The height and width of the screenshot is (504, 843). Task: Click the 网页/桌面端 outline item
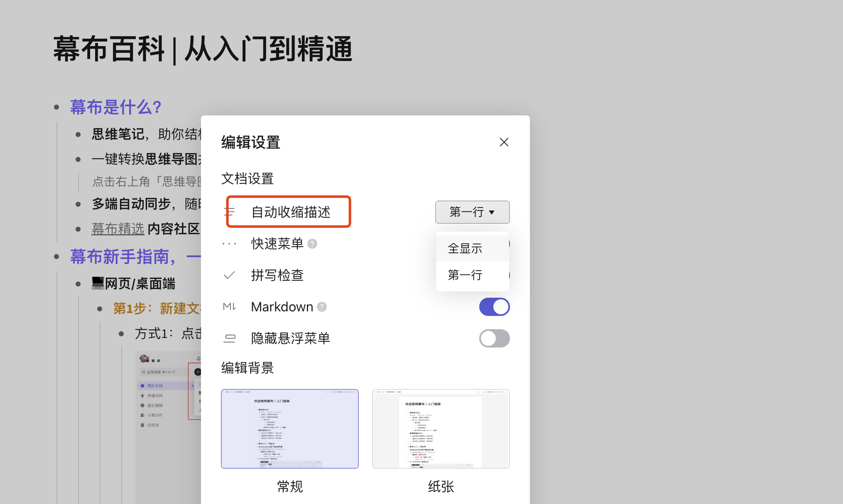(140, 284)
